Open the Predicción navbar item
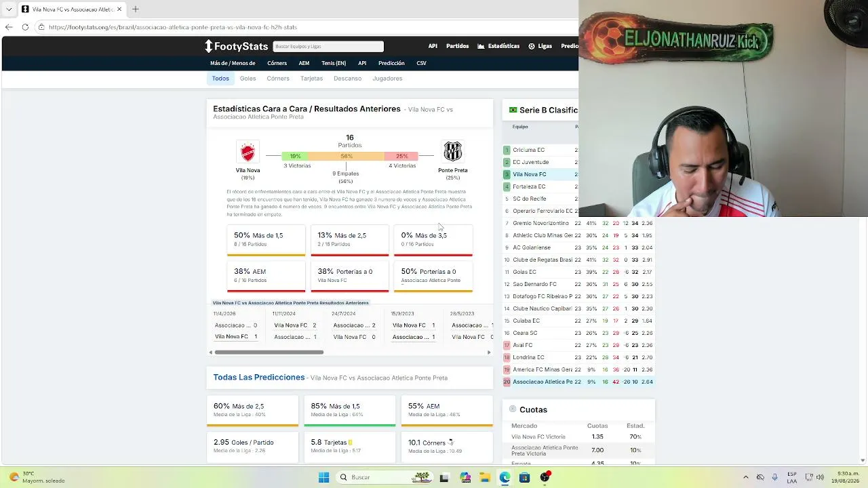The image size is (868, 488). [391, 63]
